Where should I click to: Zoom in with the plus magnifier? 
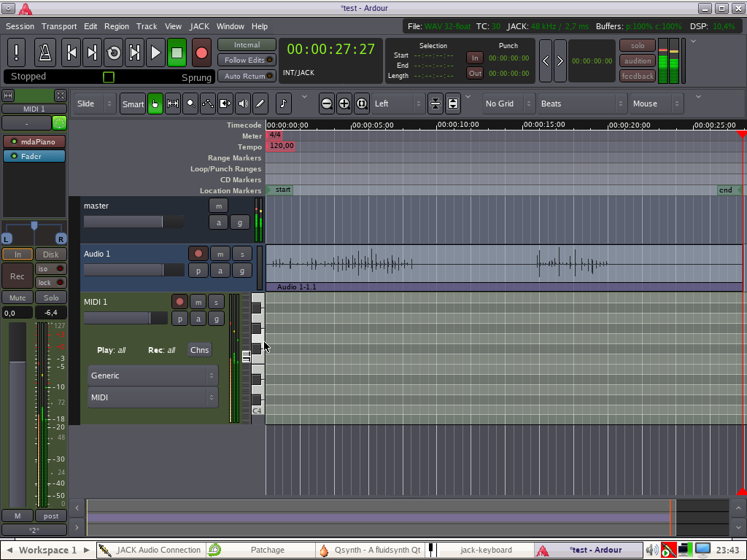pyautogui.click(x=344, y=104)
